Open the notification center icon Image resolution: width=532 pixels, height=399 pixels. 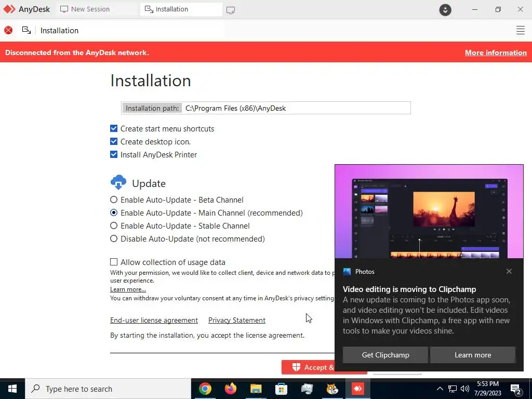point(516,389)
